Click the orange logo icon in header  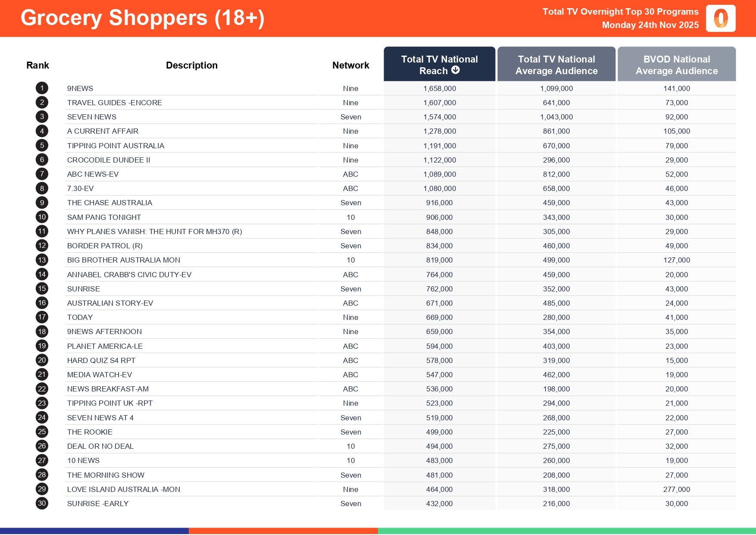tap(721, 19)
